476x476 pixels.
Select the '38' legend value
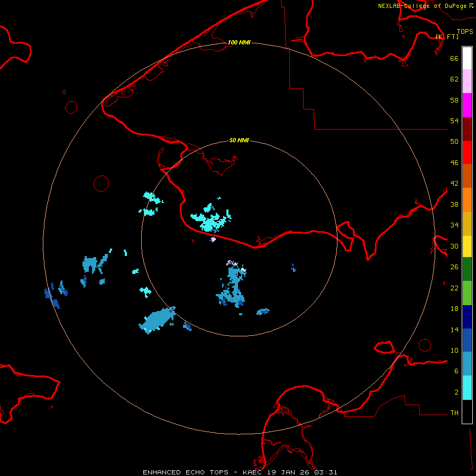(454, 205)
